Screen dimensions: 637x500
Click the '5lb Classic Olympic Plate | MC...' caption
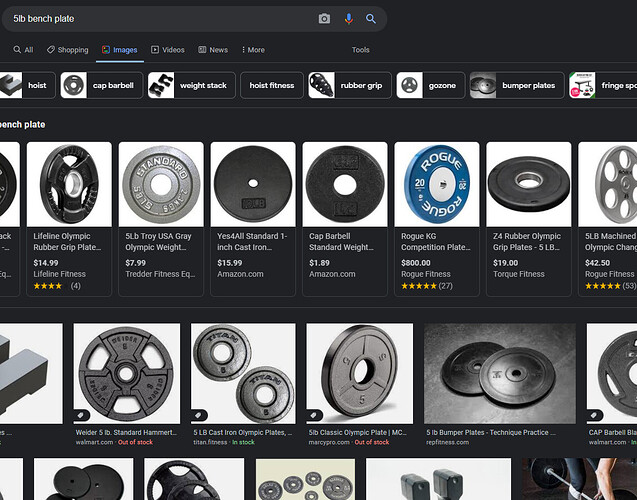(358, 433)
